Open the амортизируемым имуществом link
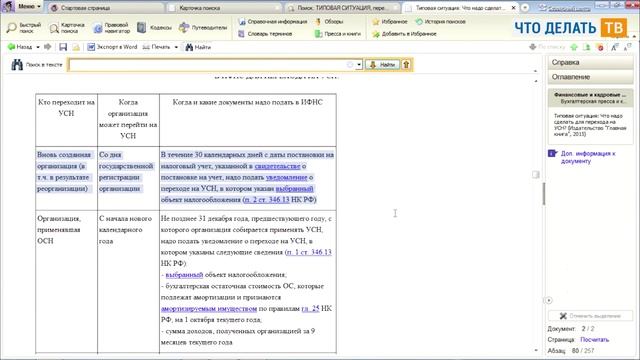The width and height of the screenshot is (640, 360). [x=209, y=309]
